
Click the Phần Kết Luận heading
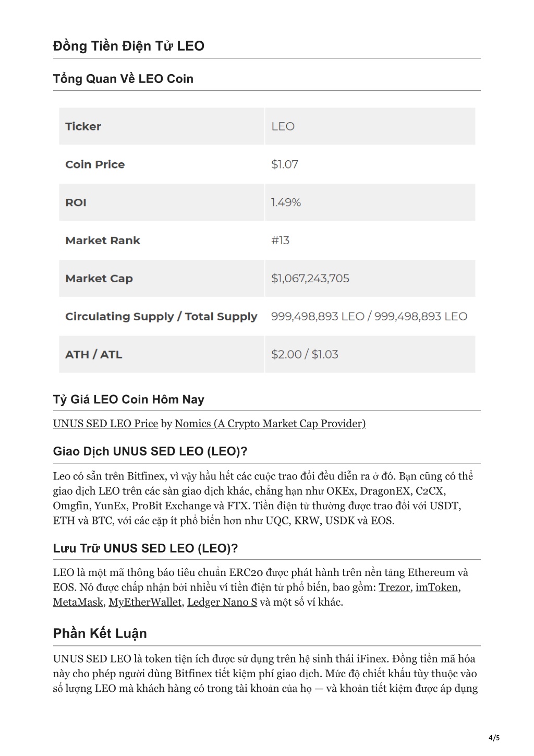click(100, 633)
